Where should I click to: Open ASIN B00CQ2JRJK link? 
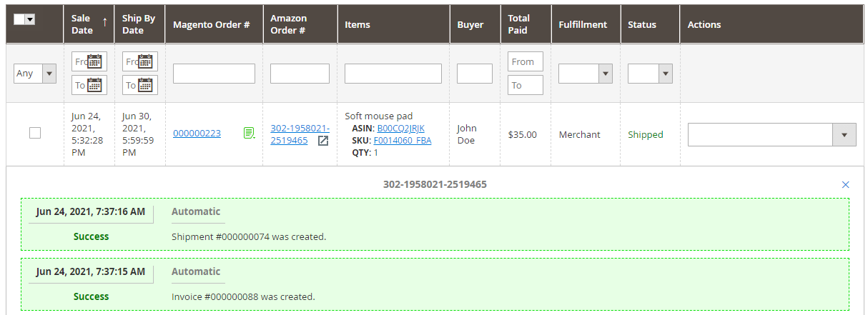[x=400, y=129]
